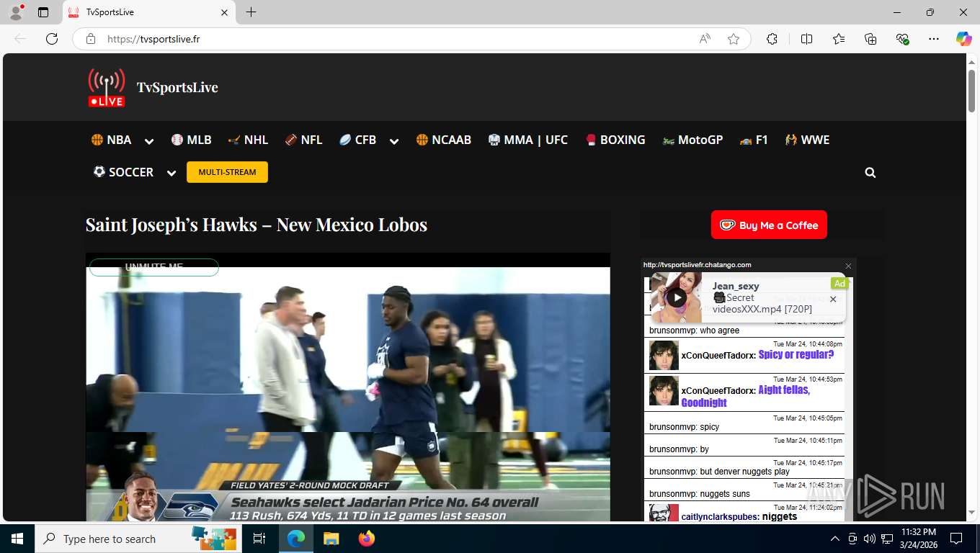Open the NFL menu item
The height and width of the screenshot is (553, 980).
[x=303, y=140]
